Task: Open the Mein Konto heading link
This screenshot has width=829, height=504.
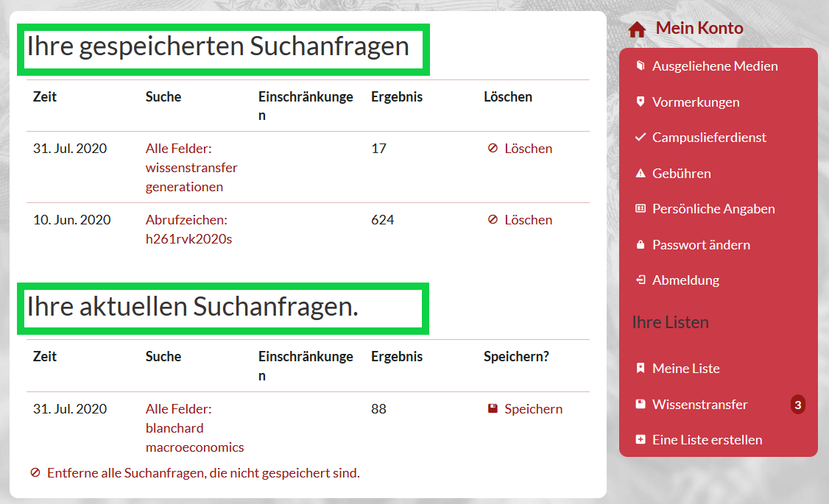Action: (x=699, y=28)
